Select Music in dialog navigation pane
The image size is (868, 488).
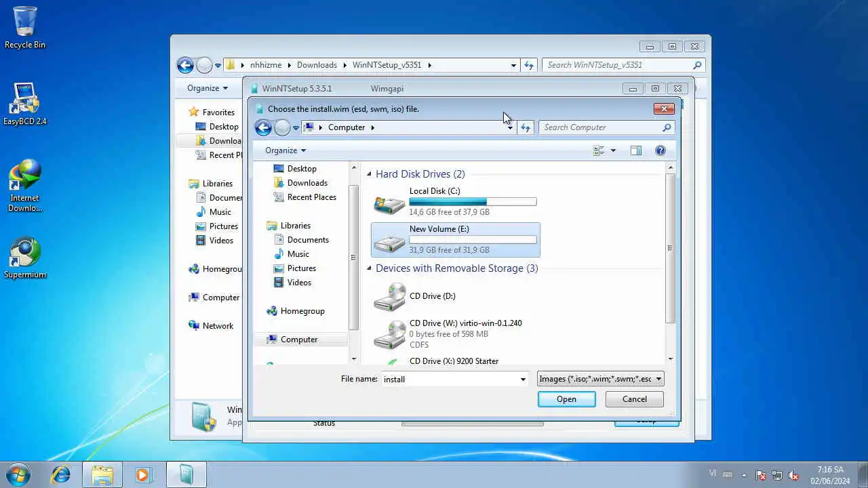pos(298,254)
